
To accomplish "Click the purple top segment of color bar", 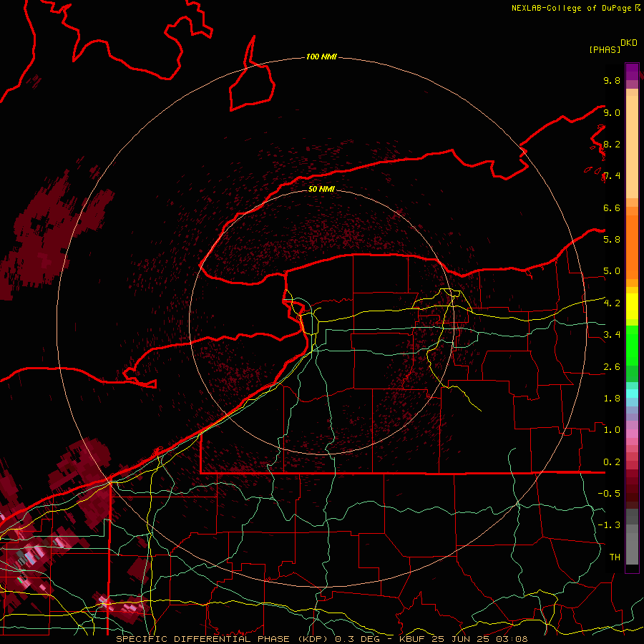I will pyautogui.click(x=632, y=72).
